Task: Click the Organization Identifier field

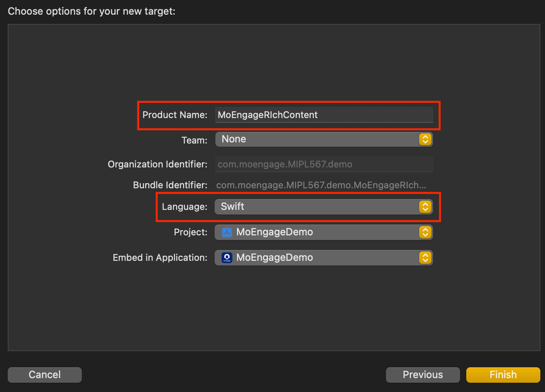Action: 323,164
